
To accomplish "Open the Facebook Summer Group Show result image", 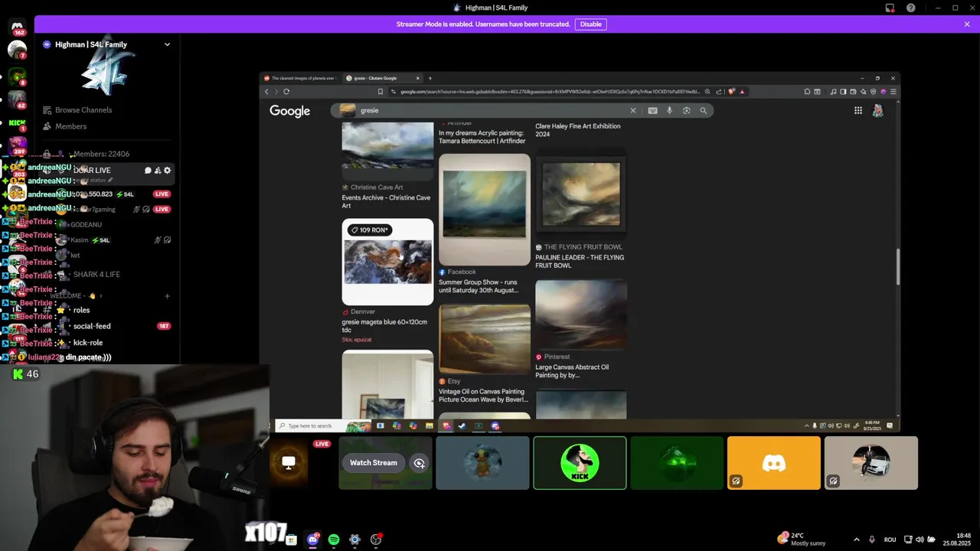I will [x=484, y=209].
